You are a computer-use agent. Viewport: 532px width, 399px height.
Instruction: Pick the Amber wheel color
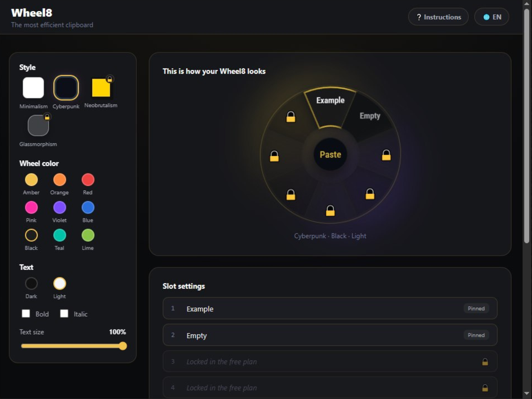tap(31, 180)
